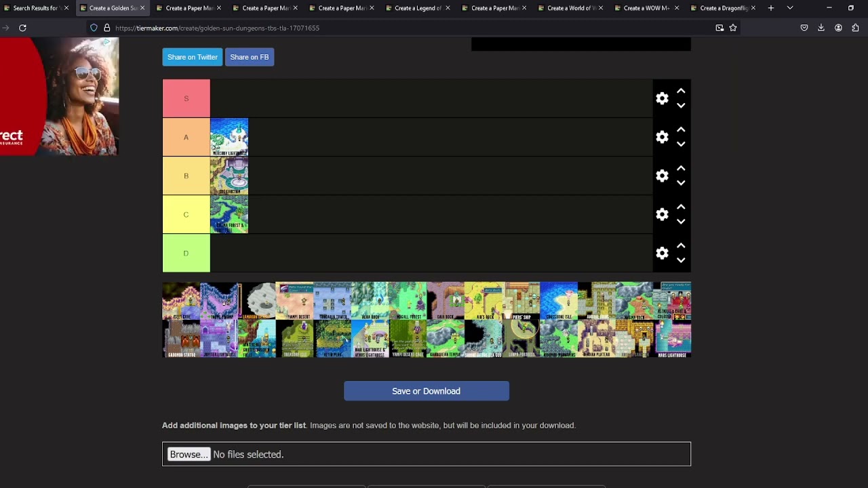Move S tier row up with arrow
This screenshot has width=868, height=488.
[681, 91]
